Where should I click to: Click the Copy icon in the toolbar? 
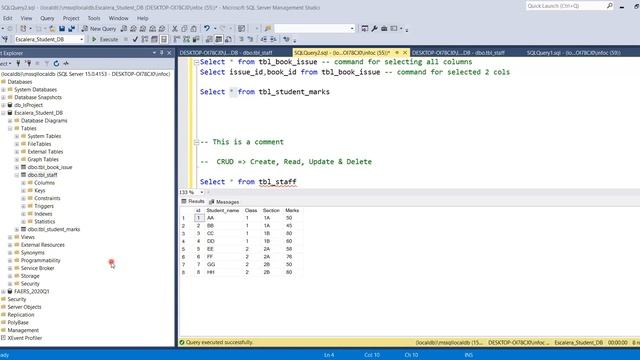184,29
